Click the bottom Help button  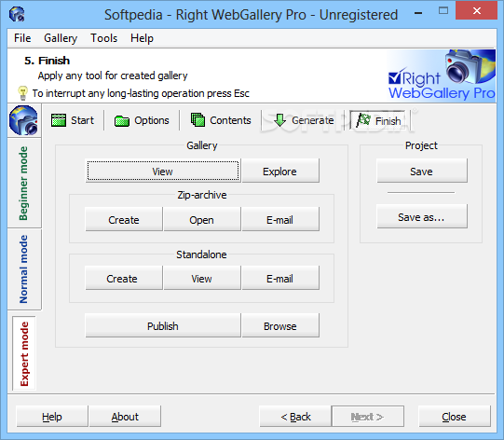point(52,416)
